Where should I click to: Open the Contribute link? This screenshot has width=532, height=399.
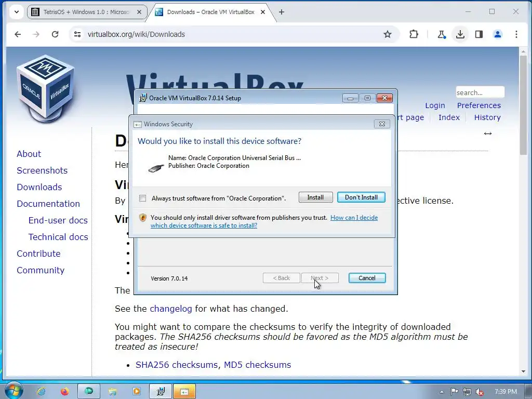click(38, 254)
